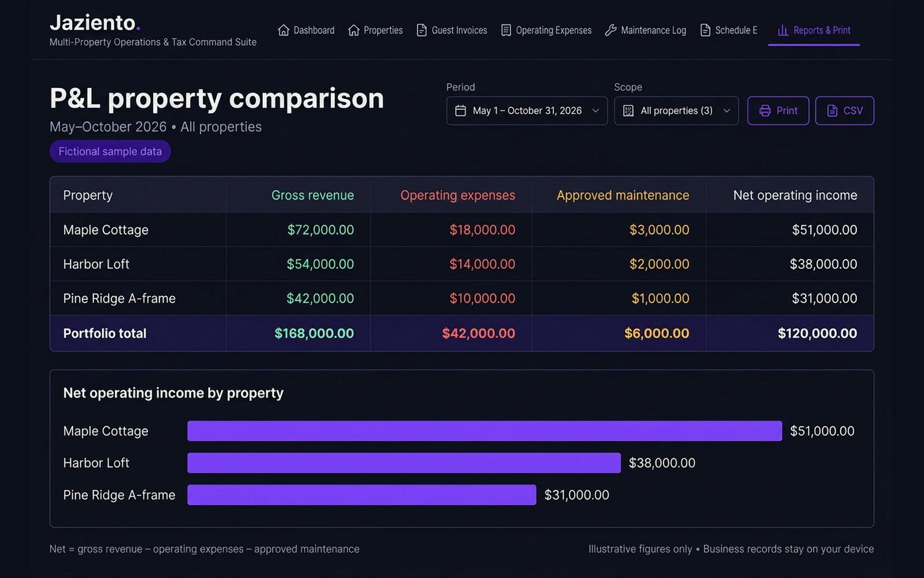Image resolution: width=924 pixels, height=578 pixels.
Task: Click the building icon in Scope selector
Action: point(628,110)
